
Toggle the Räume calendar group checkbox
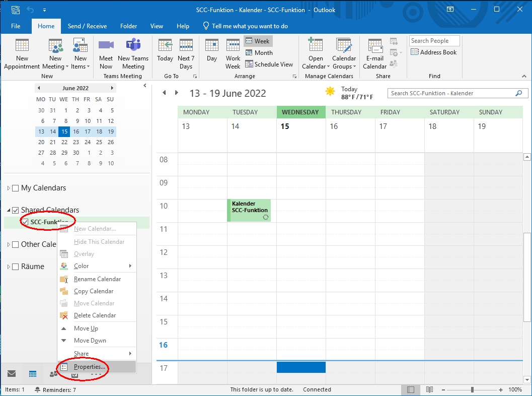pyautogui.click(x=15, y=267)
